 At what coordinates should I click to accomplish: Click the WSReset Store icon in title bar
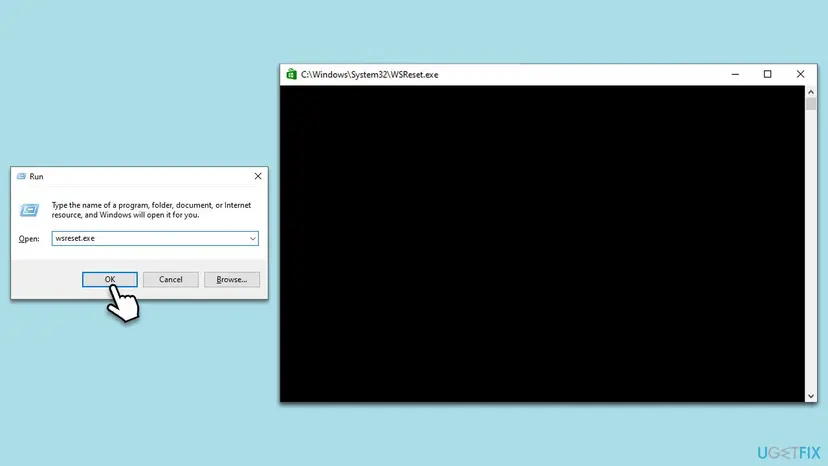(x=291, y=74)
